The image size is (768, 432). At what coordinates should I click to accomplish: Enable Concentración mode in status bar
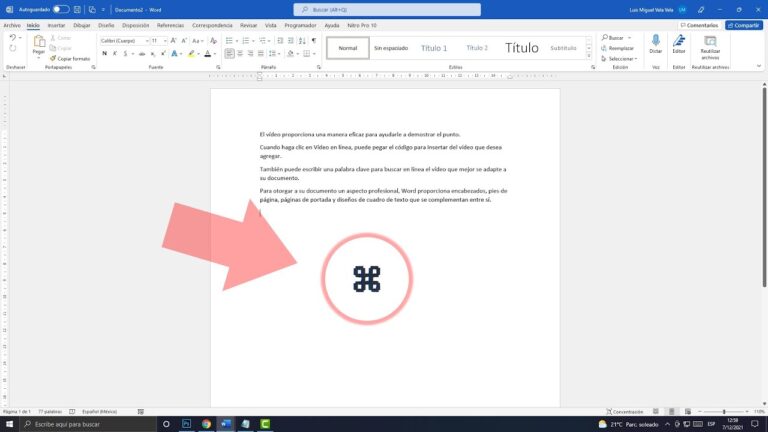coord(624,411)
